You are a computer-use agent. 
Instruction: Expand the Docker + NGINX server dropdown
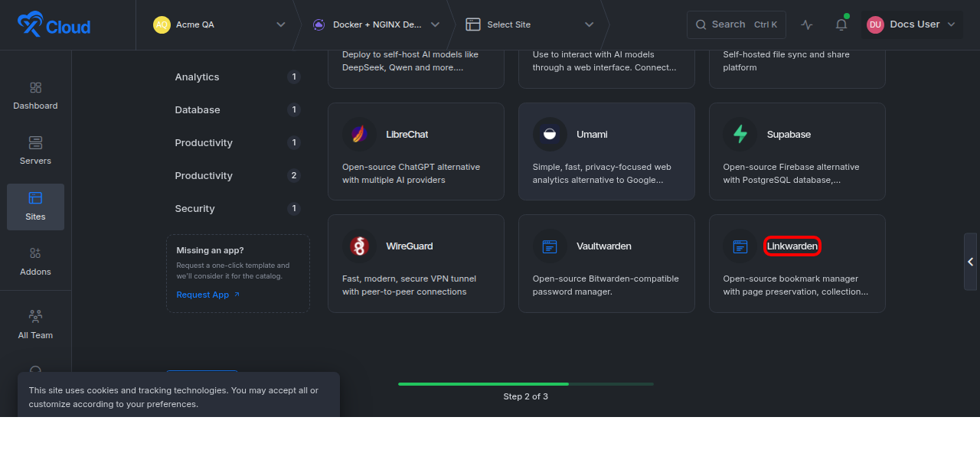(x=435, y=24)
